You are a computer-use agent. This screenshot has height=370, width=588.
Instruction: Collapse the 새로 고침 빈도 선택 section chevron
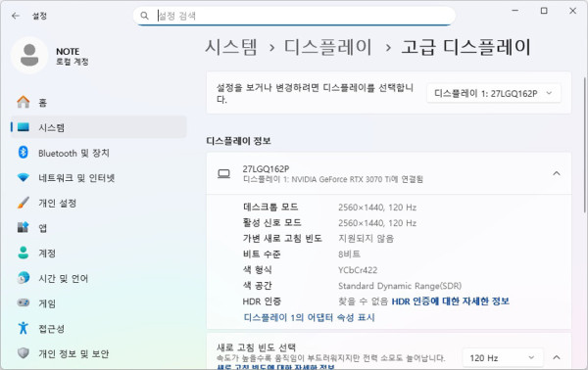point(557,357)
